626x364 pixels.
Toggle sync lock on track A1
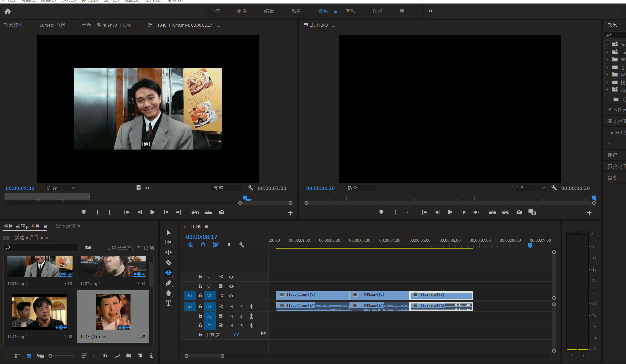point(221,307)
